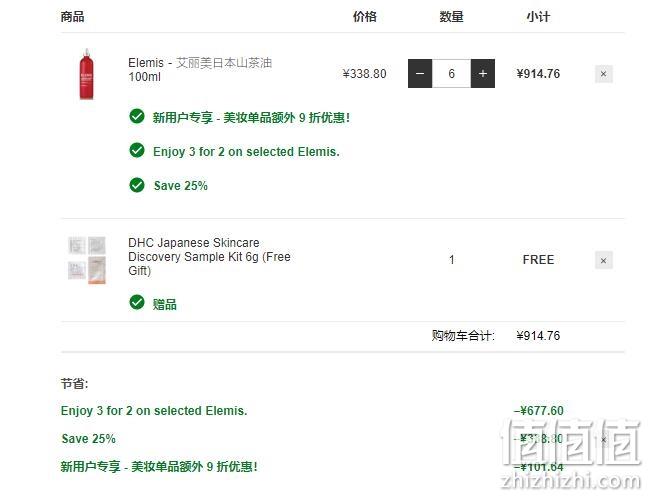Decrease Elemis quantity with minus button
Image resolution: width=650 pixels, height=498 pixels.
click(x=420, y=74)
